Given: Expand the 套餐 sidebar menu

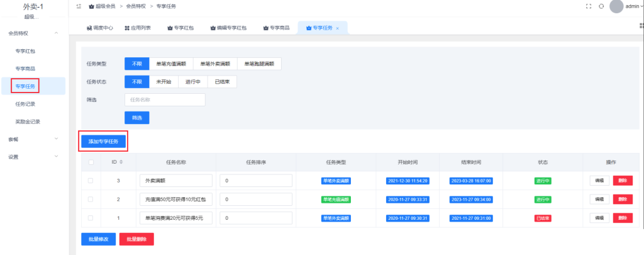Looking at the screenshot, I should coord(57,139).
